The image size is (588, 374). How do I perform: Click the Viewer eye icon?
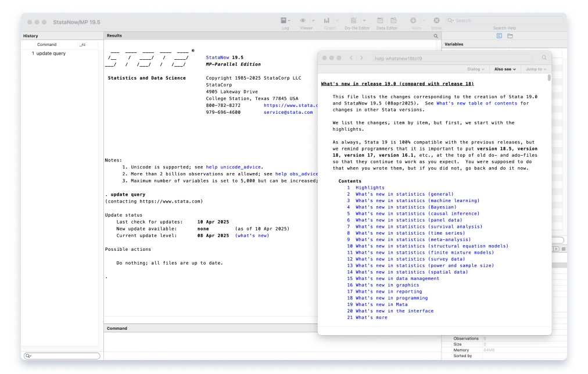[x=303, y=20]
